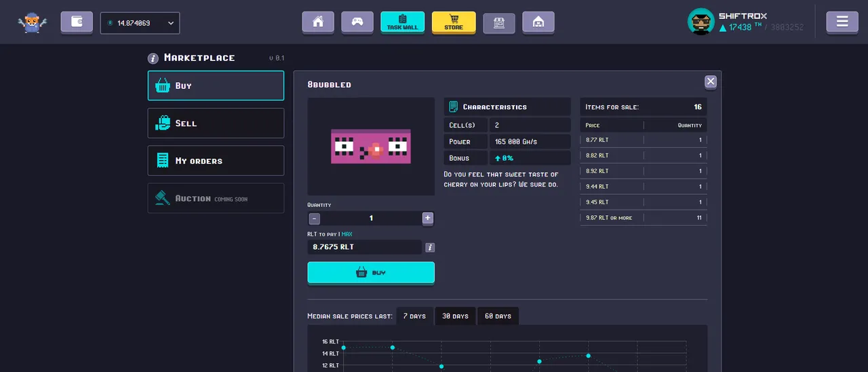This screenshot has width=868, height=372.
Task: Decrease quantity with minus button
Action: coord(315,218)
